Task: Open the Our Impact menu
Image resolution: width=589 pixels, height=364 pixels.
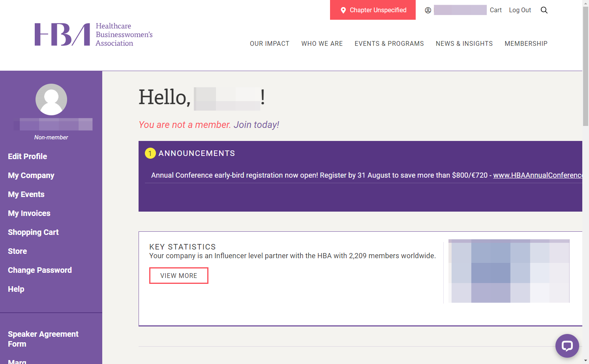Action: click(270, 43)
